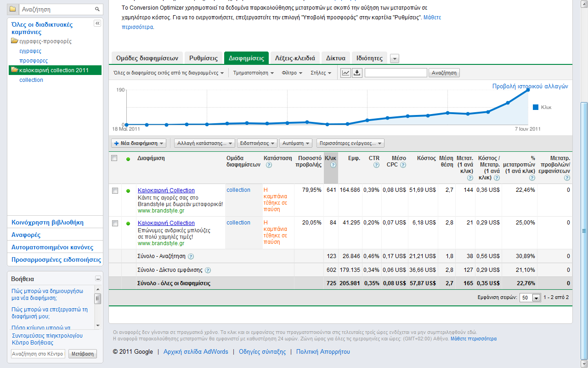Select the εγγραφες-προσφορές campaign folder
588x368 pixels.
45,41
